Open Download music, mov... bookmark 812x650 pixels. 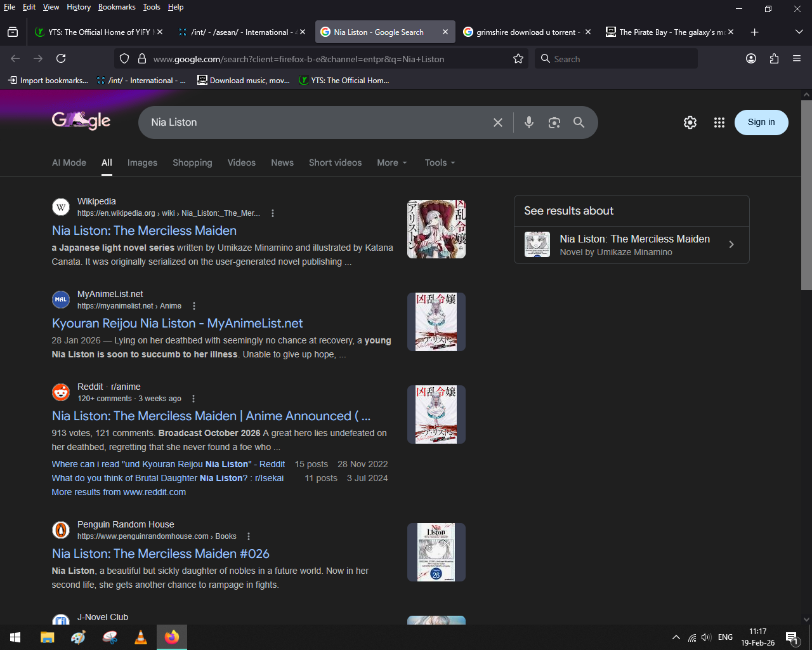coord(244,81)
